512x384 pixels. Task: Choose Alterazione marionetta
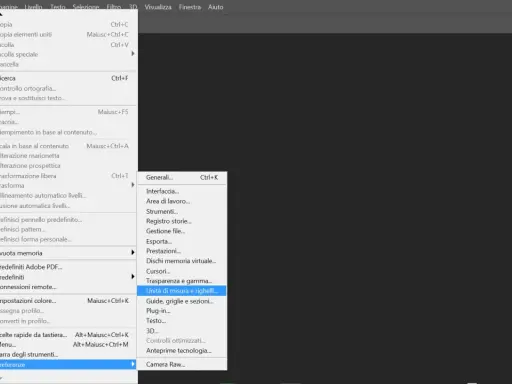[68, 156]
